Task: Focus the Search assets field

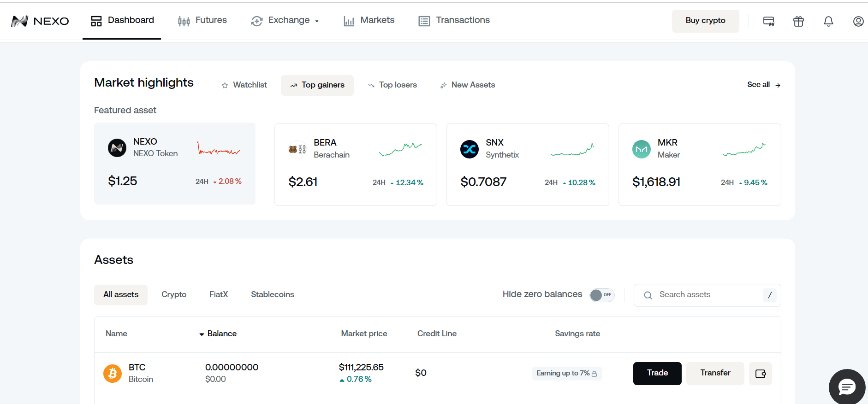Action: click(707, 295)
